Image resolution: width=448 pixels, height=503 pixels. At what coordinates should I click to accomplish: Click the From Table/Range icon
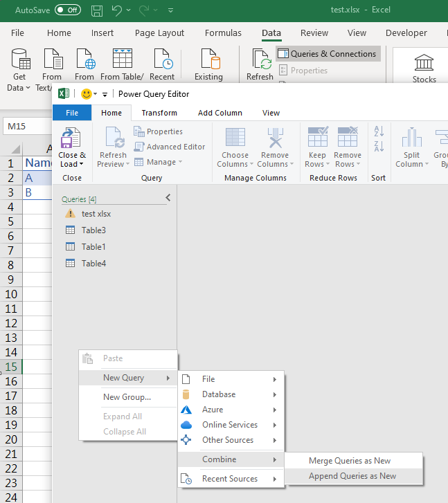tap(123, 58)
